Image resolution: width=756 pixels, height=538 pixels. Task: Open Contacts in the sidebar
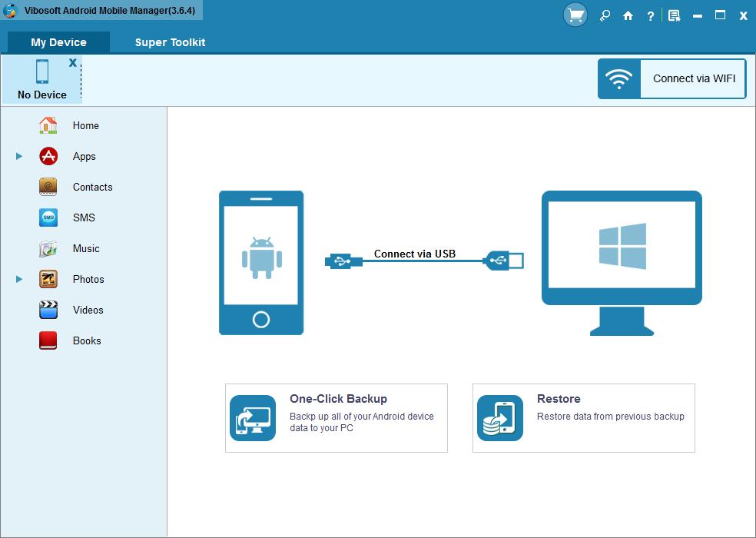tap(92, 187)
